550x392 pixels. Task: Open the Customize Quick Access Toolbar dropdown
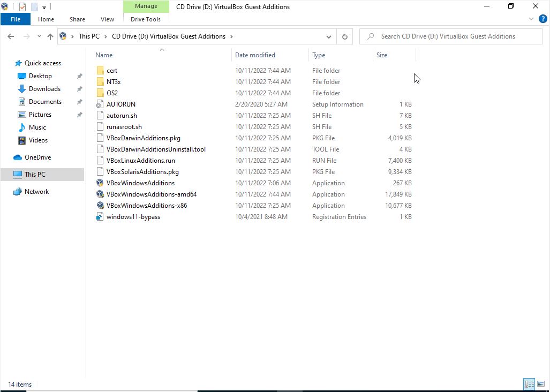click(x=44, y=7)
